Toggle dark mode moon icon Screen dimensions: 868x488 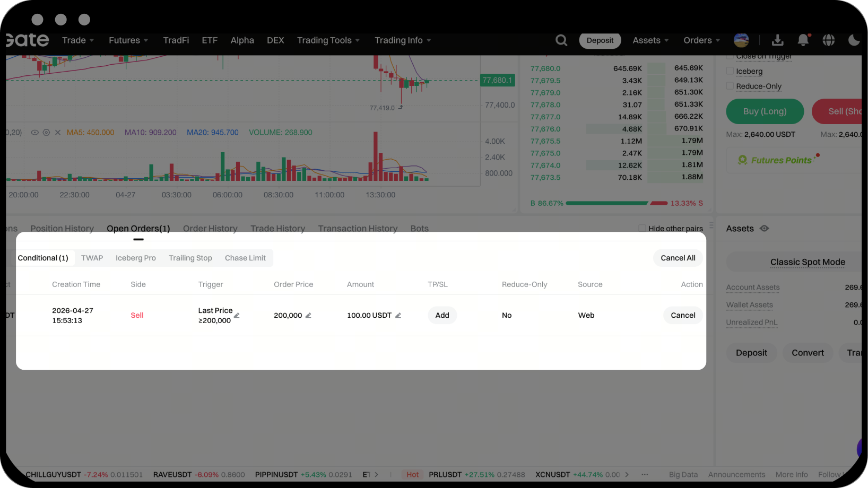[854, 40]
